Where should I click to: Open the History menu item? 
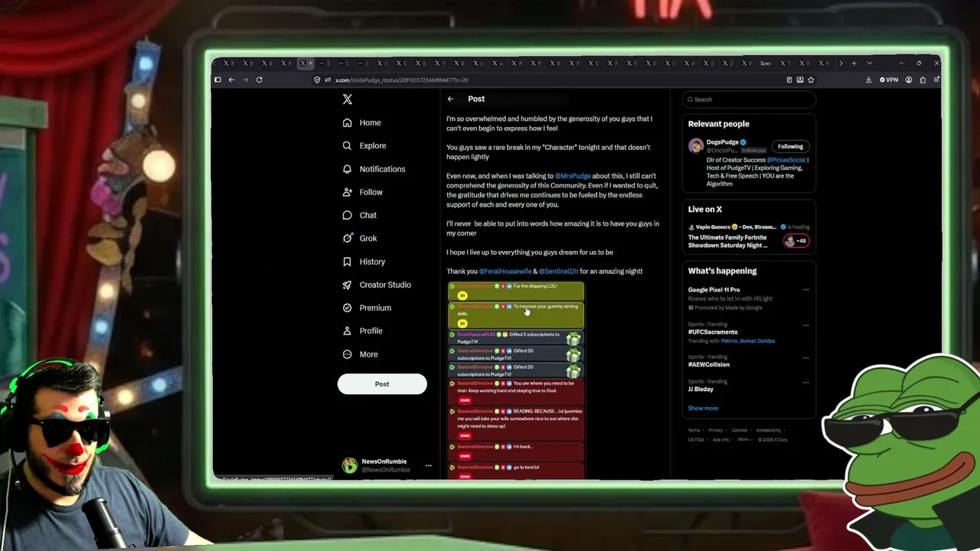tap(372, 262)
